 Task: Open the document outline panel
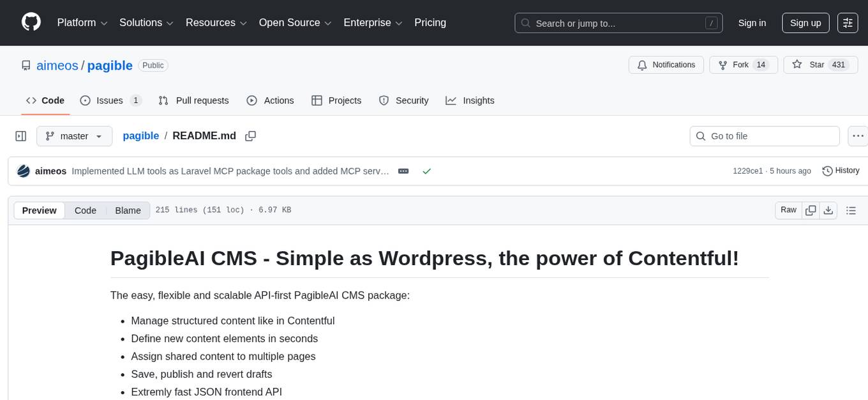click(x=850, y=210)
